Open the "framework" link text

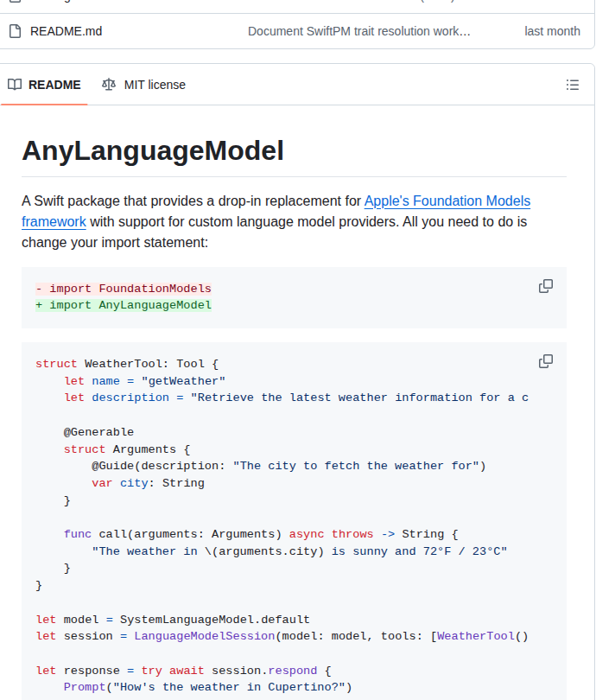[x=54, y=222]
